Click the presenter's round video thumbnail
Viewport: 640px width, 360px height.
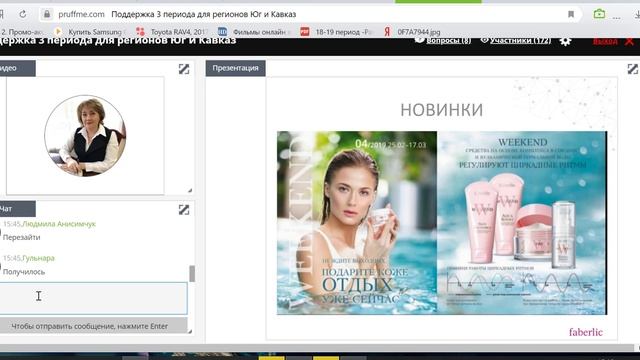coord(85,136)
